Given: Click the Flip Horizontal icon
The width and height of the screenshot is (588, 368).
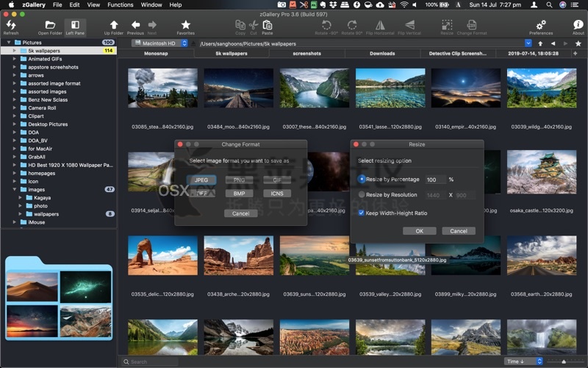Looking at the screenshot, I should pos(380,25).
